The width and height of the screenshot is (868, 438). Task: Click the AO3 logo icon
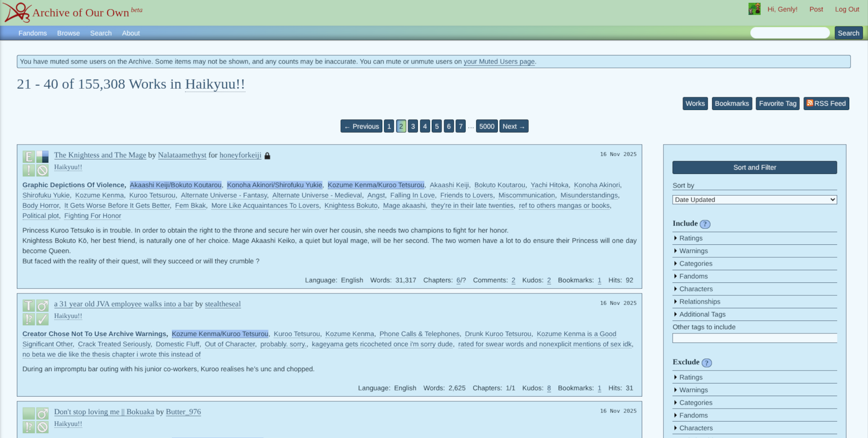17,12
